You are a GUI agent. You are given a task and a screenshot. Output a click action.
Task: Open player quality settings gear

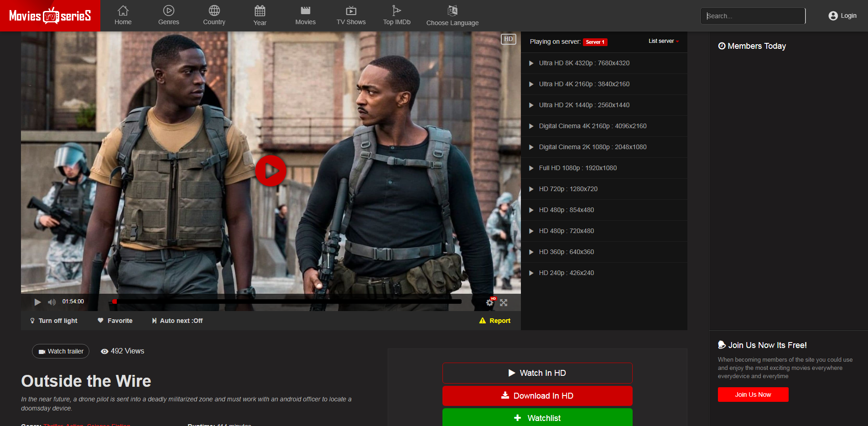click(490, 302)
